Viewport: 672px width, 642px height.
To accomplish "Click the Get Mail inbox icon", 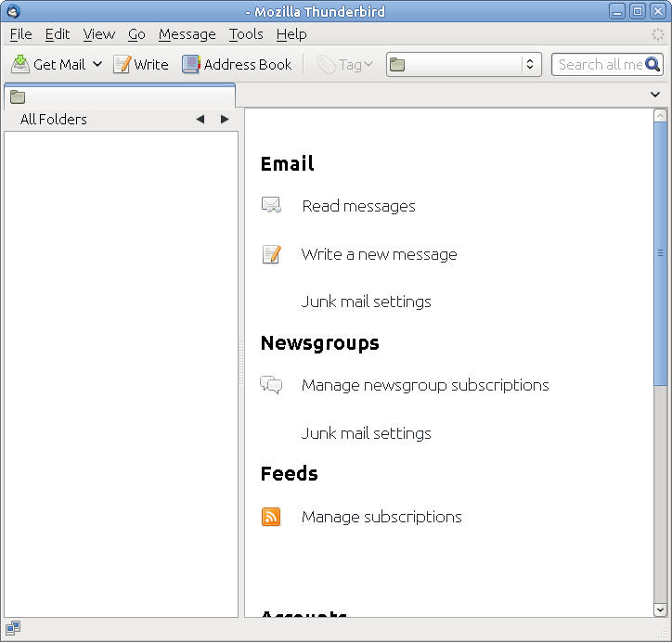I will [19, 64].
